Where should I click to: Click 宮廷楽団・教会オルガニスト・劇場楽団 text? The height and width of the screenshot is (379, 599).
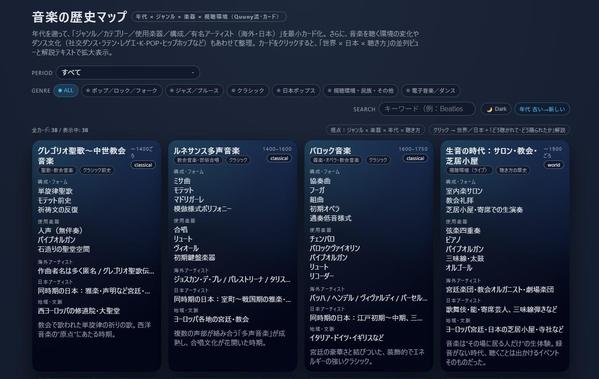(x=500, y=290)
